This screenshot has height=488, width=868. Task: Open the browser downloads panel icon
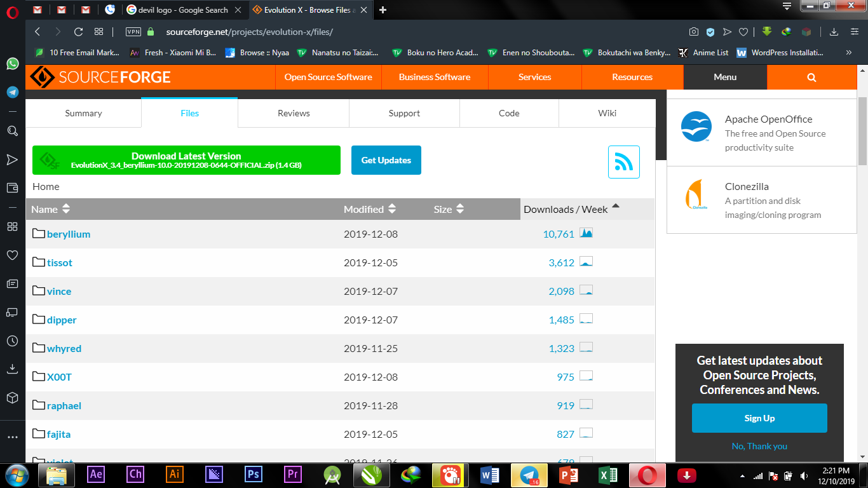coord(834,32)
